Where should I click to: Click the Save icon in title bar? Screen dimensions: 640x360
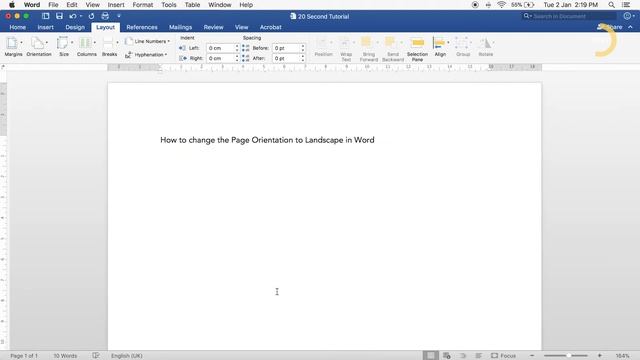pos(59,16)
